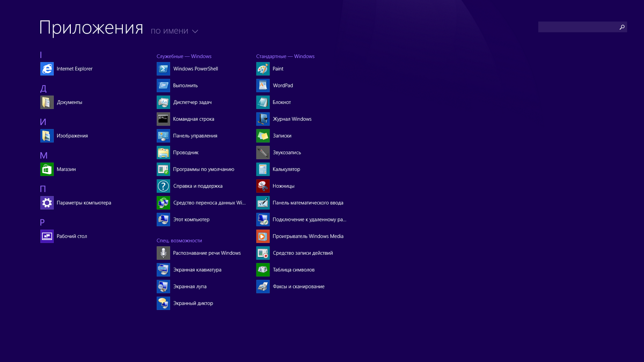Viewport: 644px width, 362px height.
Task: Launch Экранная лупа magnifier icon
Action: 163,287
